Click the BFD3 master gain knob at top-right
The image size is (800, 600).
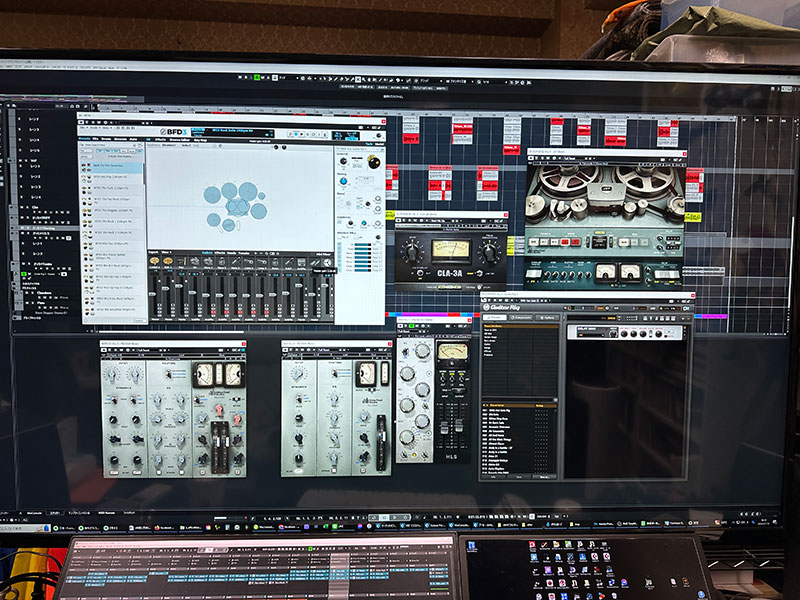tap(379, 136)
